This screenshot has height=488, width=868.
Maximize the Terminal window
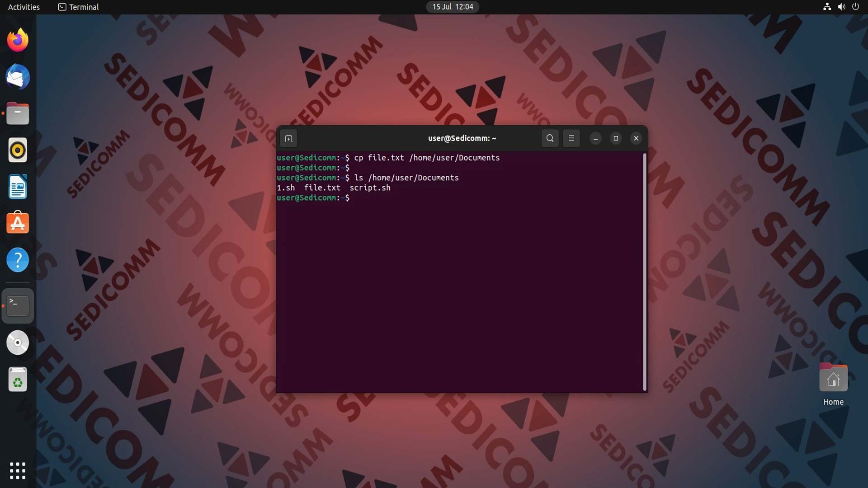tap(616, 138)
